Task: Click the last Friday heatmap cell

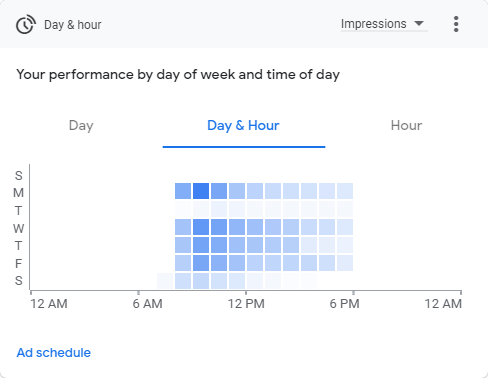Action: pos(345,263)
